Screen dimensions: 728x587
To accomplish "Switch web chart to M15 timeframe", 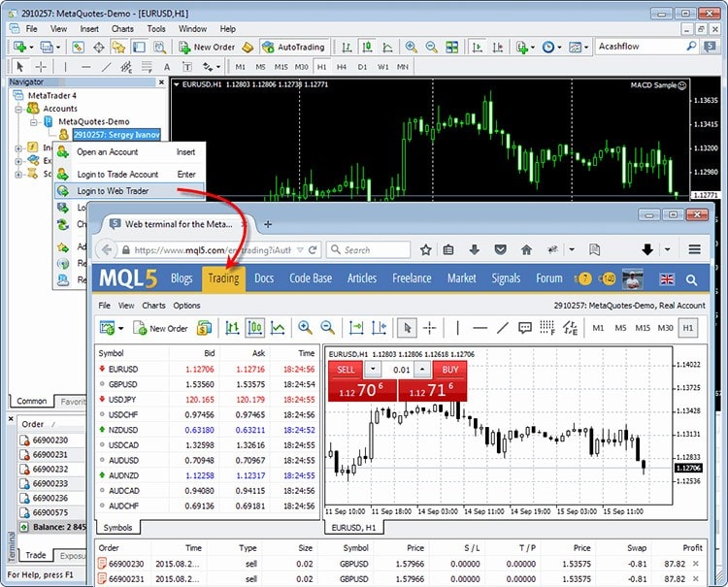I will click(643, 328).
